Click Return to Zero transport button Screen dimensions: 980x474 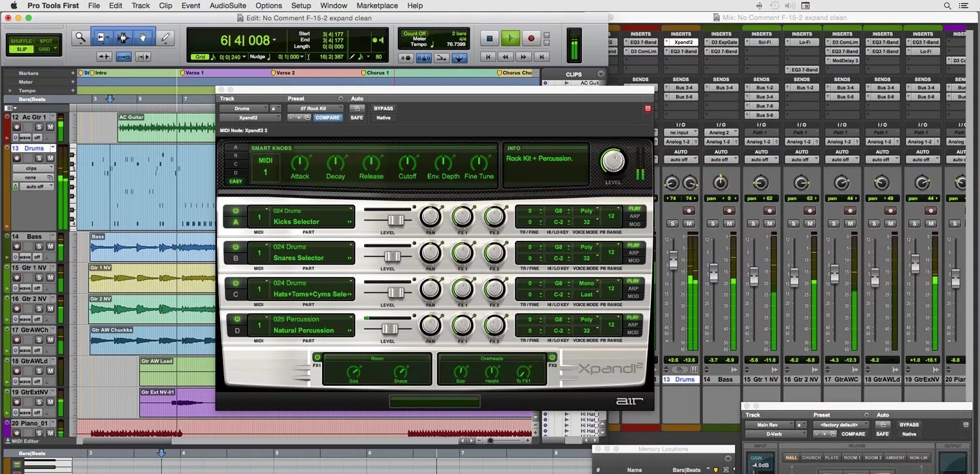point(488,57)
